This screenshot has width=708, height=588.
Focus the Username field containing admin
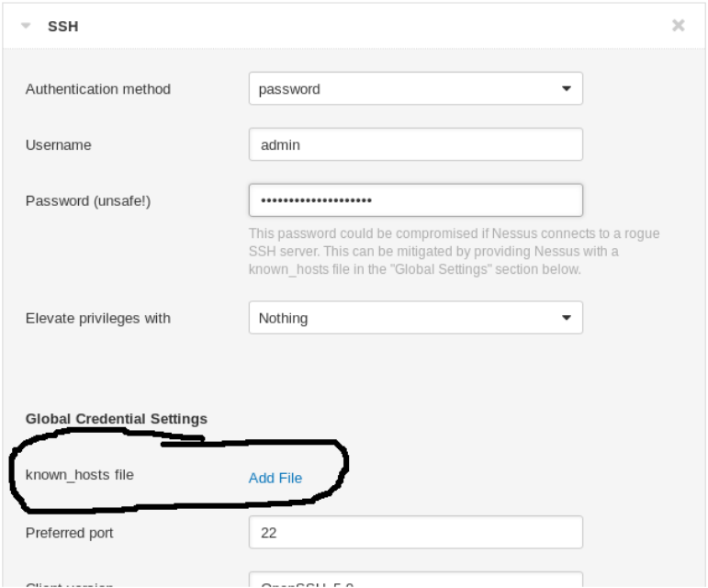[x=415, y=144]
